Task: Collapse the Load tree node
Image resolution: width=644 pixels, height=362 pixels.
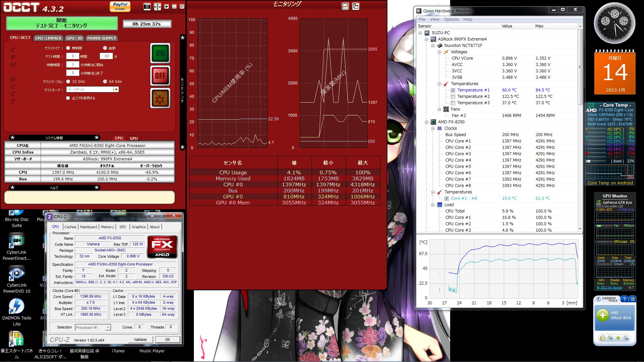Action: point(433,205)
